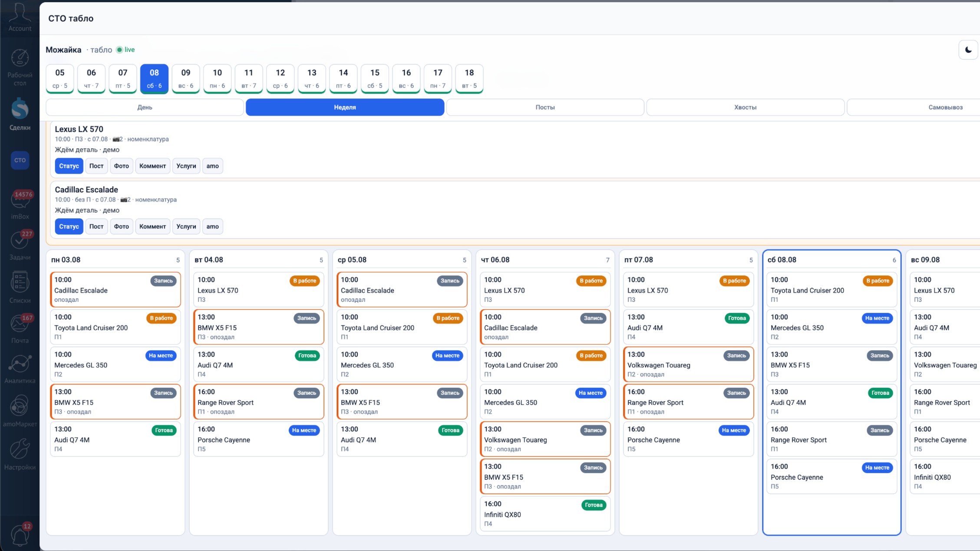Click amo for the Lexus LX 570 card
Image resolution: width=980 pixels, height=551 pixels.
[213, 166]
